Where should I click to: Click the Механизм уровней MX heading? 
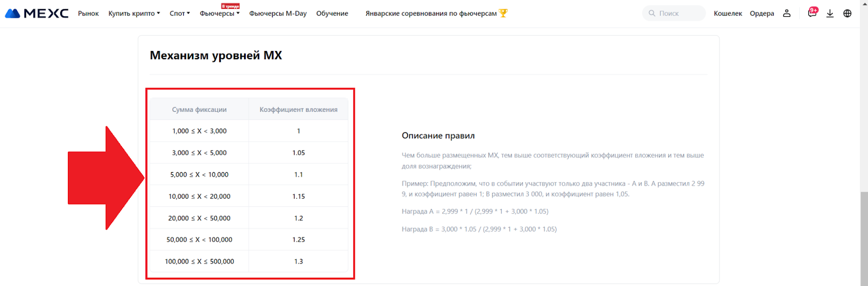(x=216, y=55)
